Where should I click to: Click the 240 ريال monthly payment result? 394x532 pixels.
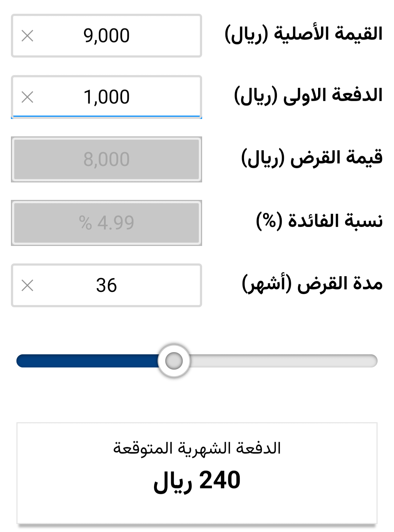click(x=197, y=481)
